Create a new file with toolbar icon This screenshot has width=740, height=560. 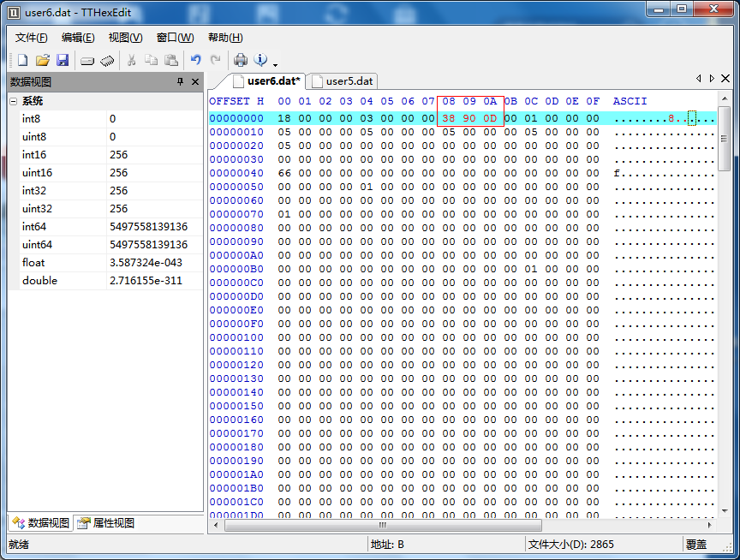point(22,60)
